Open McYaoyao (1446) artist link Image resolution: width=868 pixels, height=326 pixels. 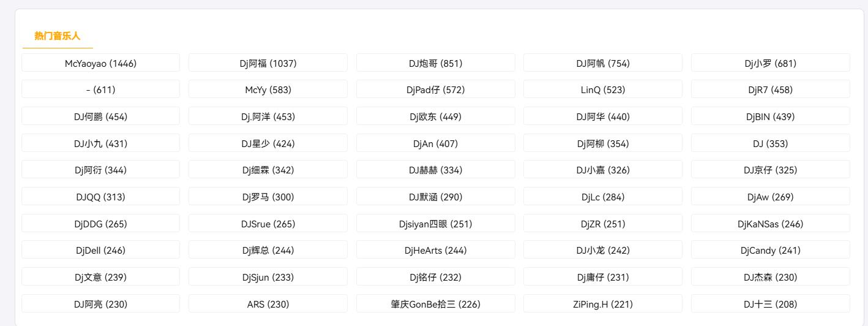click(101, 63)
